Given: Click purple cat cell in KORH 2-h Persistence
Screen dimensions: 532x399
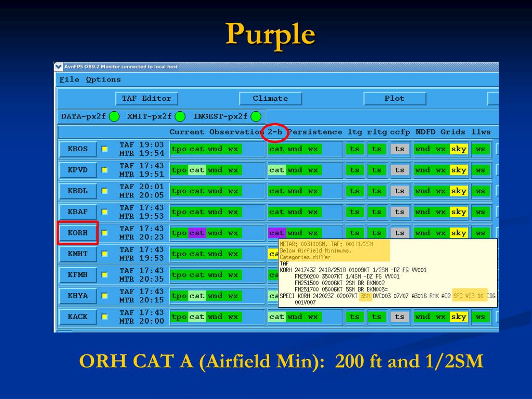Looking at the screenshot, I should [277, 233].
